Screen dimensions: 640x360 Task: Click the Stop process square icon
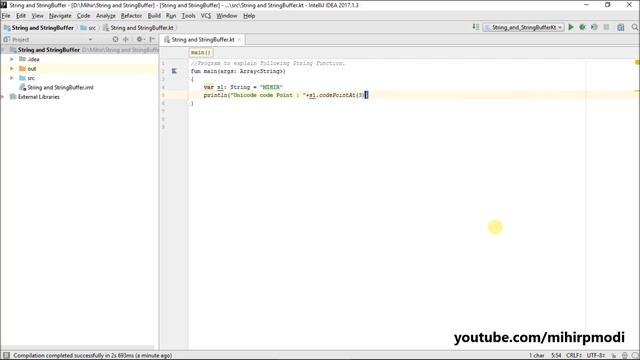607,27
